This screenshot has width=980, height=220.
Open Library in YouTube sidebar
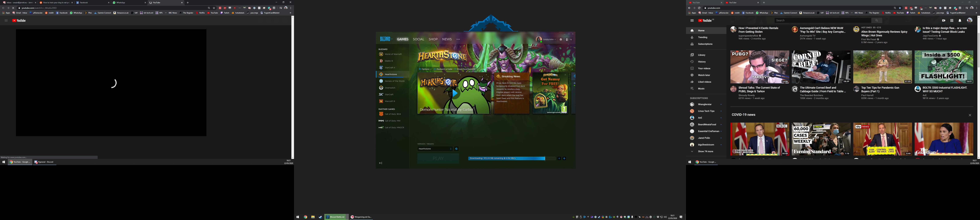tap(706, 55)
